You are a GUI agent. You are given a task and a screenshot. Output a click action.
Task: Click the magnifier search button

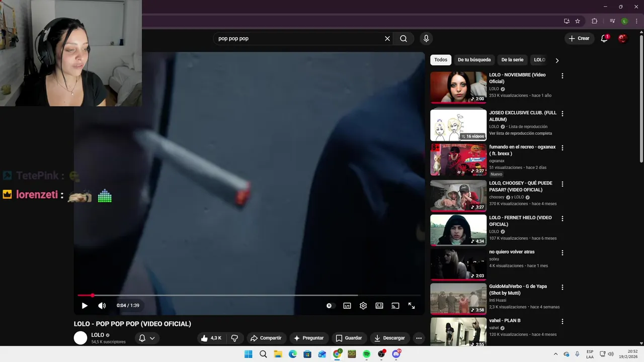pyautogui.click(x=404, y=39)
